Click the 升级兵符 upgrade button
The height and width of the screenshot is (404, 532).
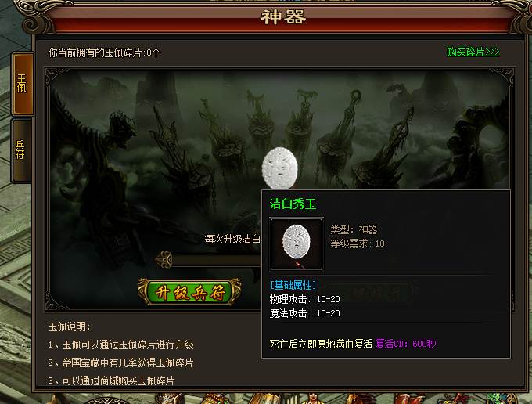click(189, 292)
